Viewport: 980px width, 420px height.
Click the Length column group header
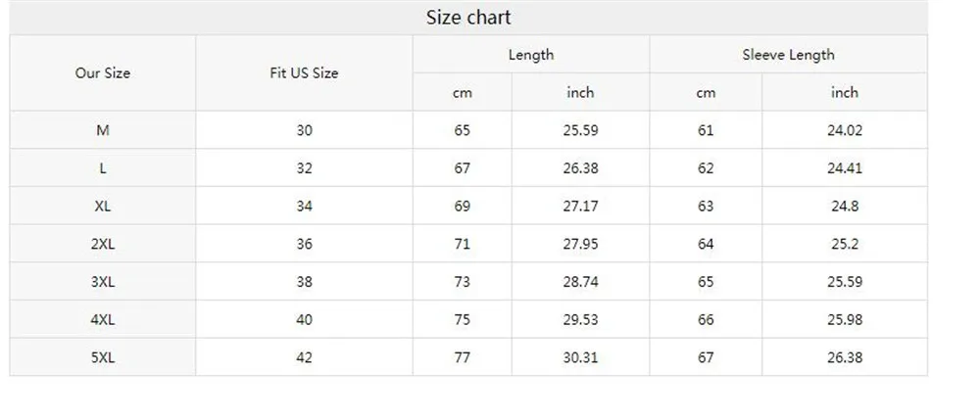(x=530, y=54)
